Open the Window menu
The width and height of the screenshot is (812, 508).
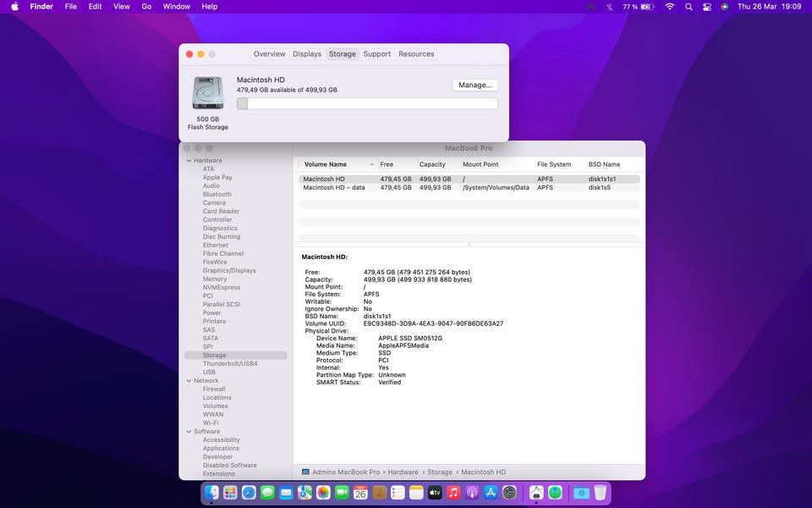(176, 7)
